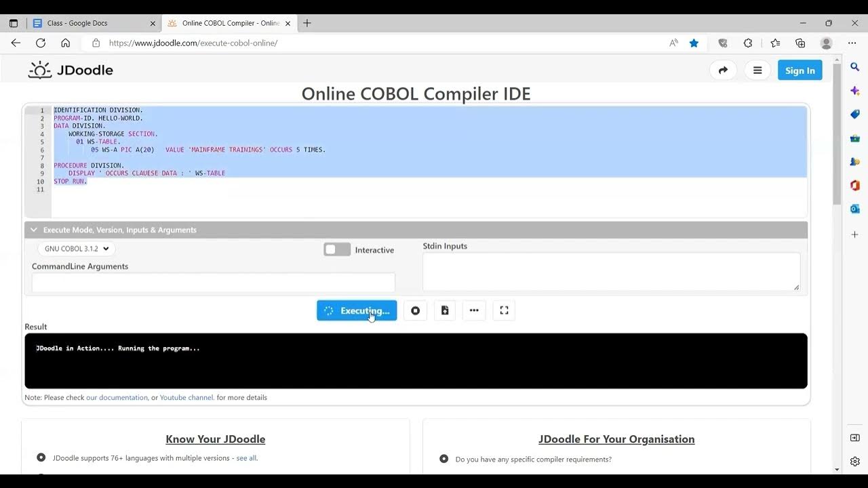Click the Executing button

[x=357, y=310]
